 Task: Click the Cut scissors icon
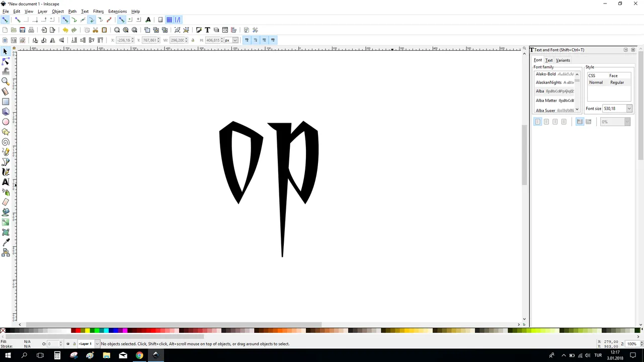click(x=95, y=30)
